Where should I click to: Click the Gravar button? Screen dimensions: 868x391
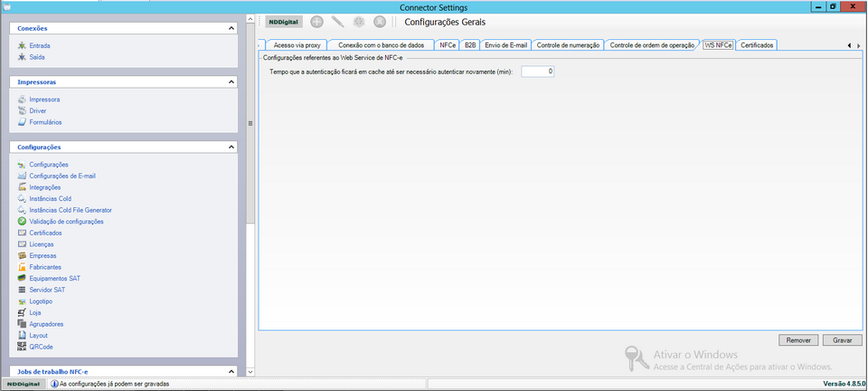843,340
